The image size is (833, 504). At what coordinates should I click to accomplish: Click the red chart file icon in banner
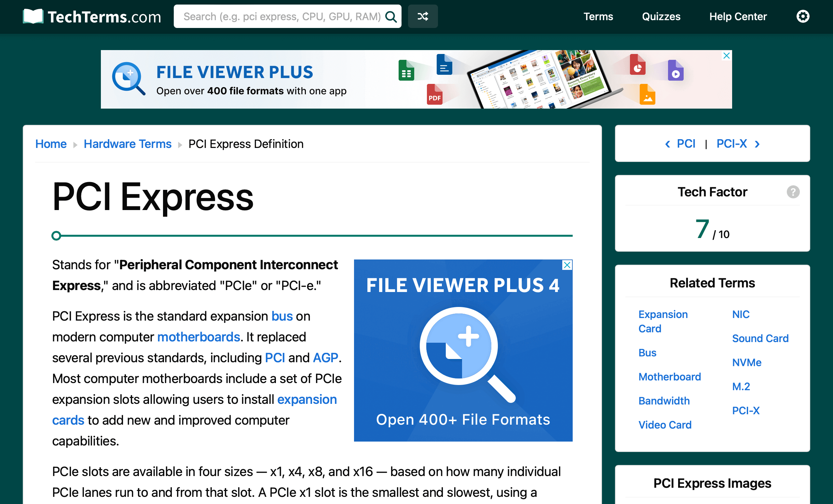click(x=637, y=64)
